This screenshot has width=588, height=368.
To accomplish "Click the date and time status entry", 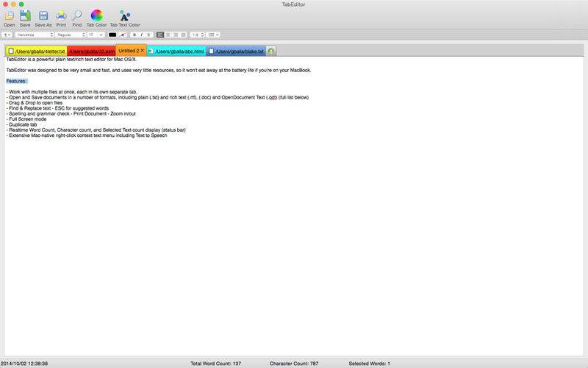I will pyautogui.click(x=24, y=364).
